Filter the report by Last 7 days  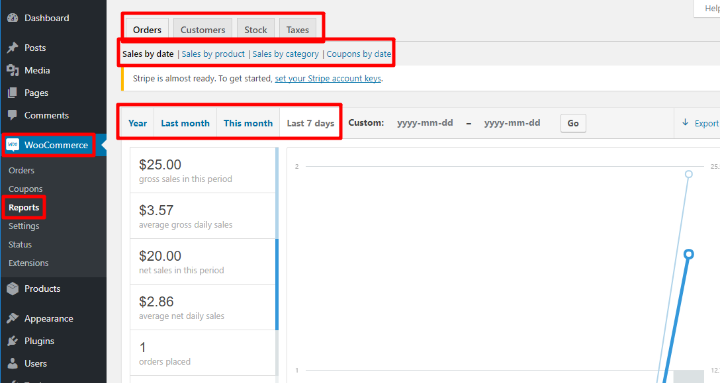310,123
